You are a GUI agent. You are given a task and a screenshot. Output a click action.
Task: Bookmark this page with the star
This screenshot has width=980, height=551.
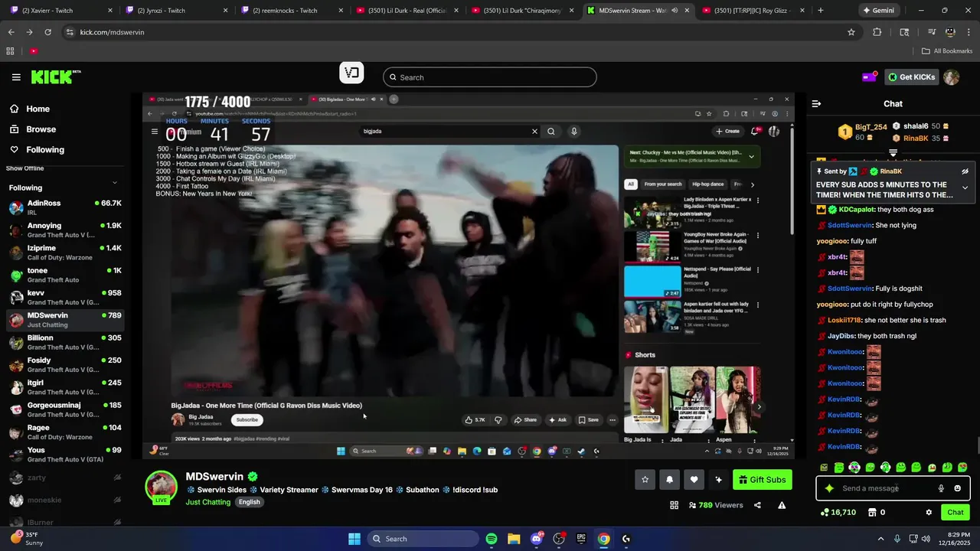(x=851, y=32)
